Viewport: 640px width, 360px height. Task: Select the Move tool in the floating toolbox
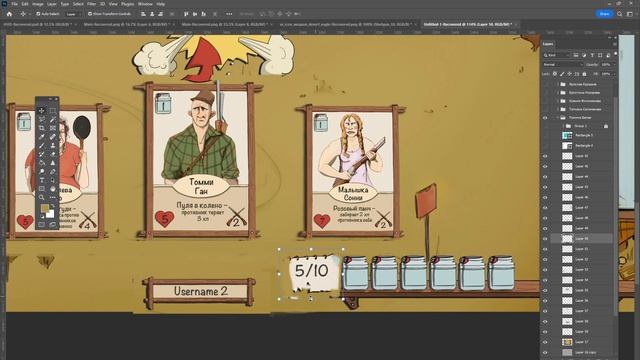tap(41, 111)
